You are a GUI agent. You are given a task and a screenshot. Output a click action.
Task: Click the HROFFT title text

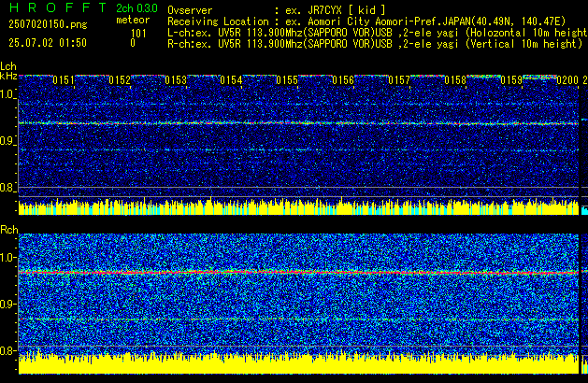pyautogui.click(x=58, y=7)
